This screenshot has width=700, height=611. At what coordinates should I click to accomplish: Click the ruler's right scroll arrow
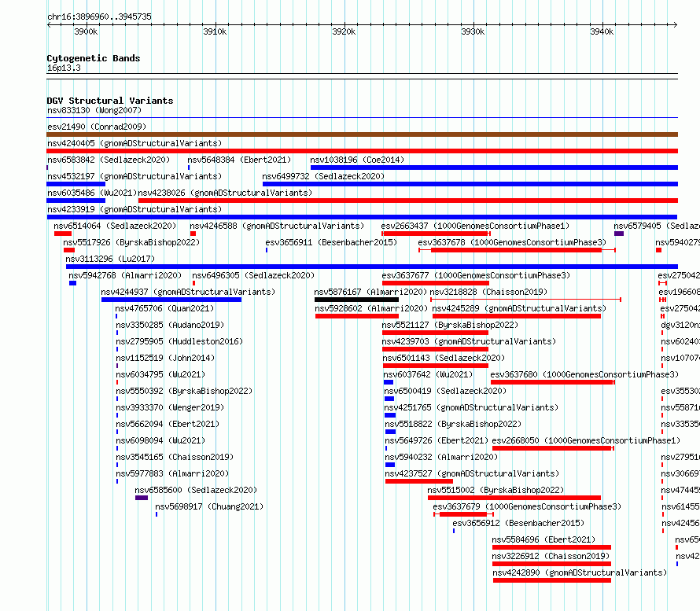click(x=676, y=24)
